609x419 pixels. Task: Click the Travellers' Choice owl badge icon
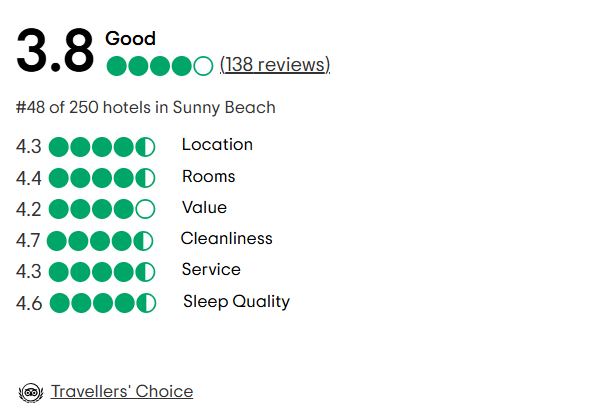(31, 393)
